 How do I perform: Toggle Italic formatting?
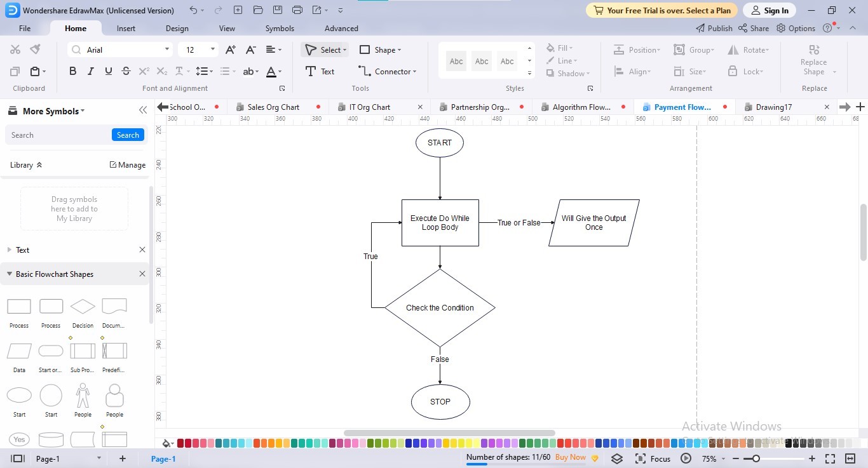(91, 71)
